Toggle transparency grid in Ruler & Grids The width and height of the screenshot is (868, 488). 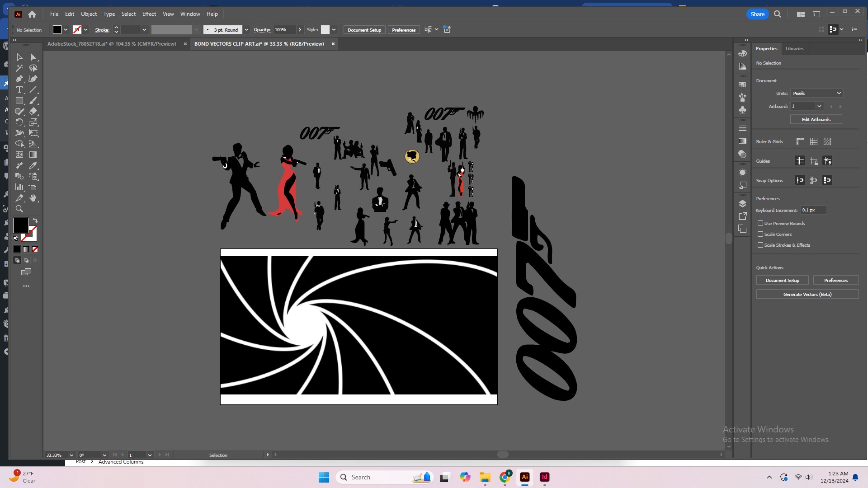827,141
